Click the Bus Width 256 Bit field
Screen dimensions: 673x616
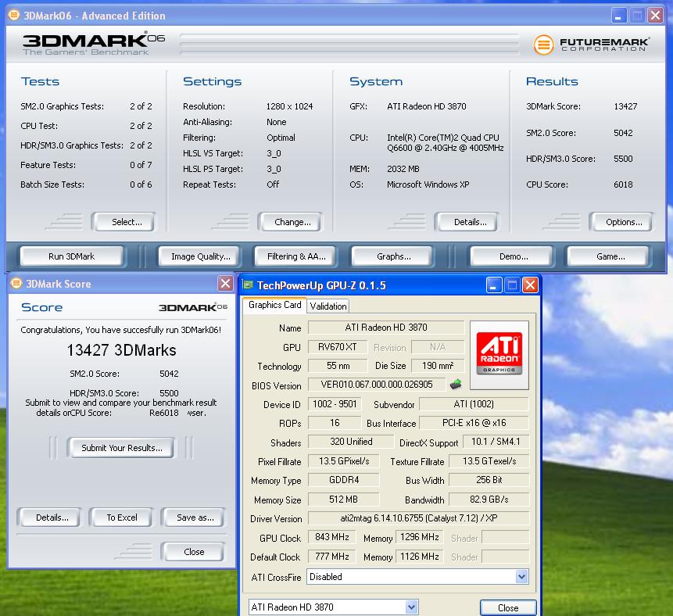point(489,480)
